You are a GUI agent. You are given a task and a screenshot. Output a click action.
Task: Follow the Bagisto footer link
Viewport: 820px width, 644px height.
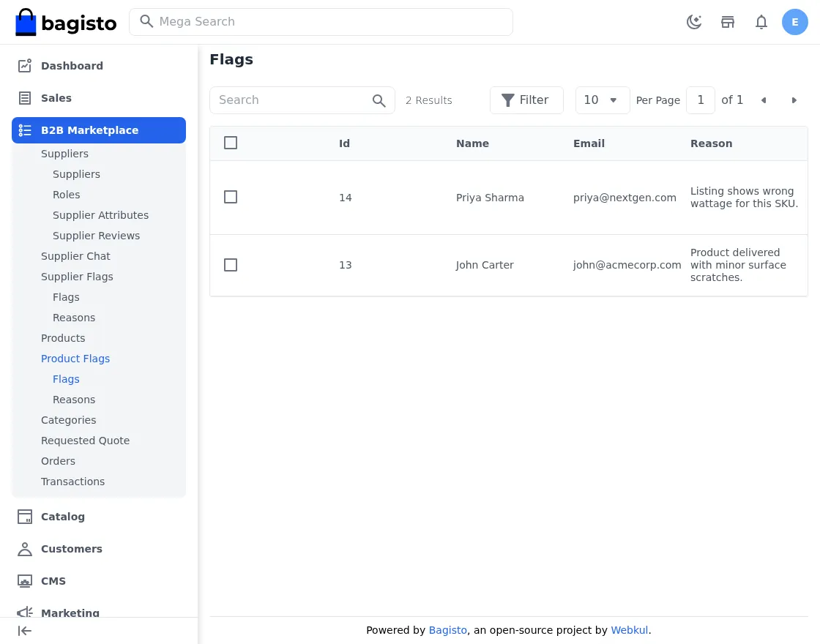(x=447, y=630)
